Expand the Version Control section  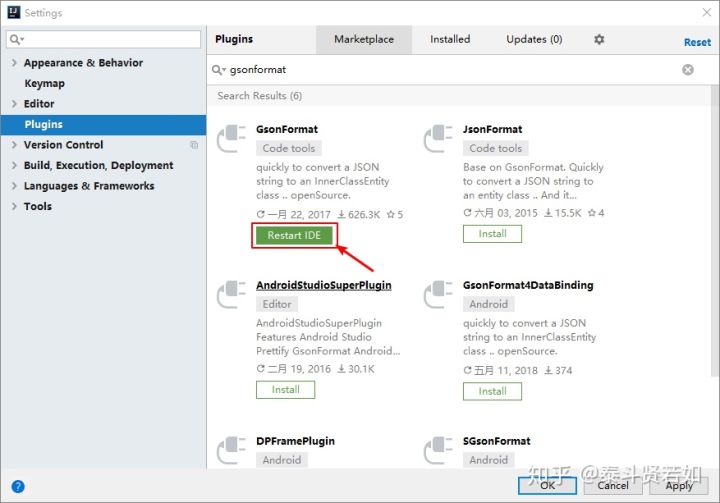(x=14, y=145)
